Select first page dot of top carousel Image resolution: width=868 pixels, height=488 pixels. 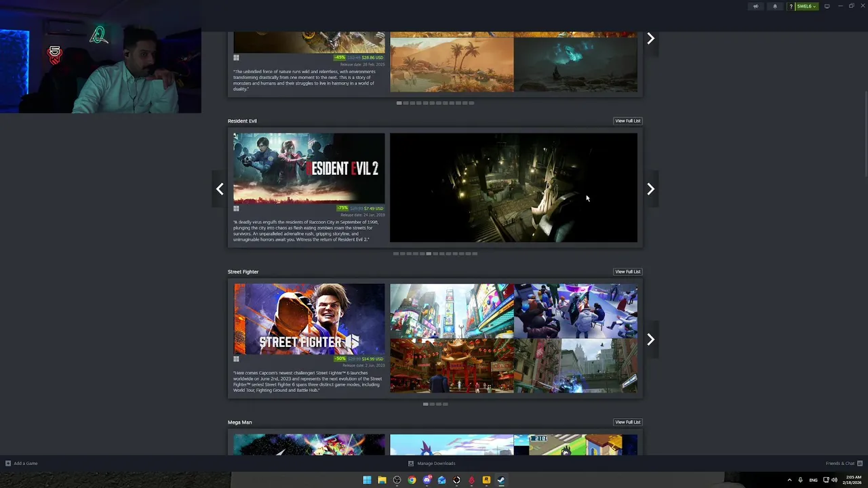click(399, 103)
